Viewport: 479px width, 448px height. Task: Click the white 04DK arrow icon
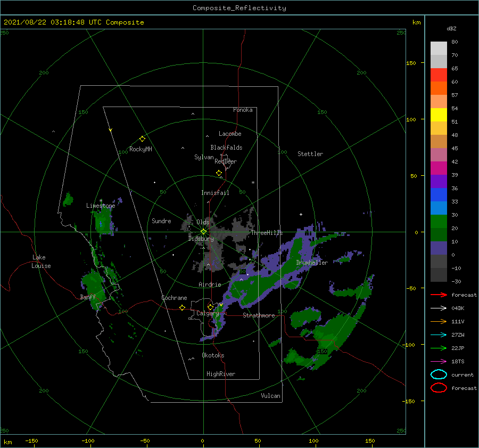coord(439,308)
